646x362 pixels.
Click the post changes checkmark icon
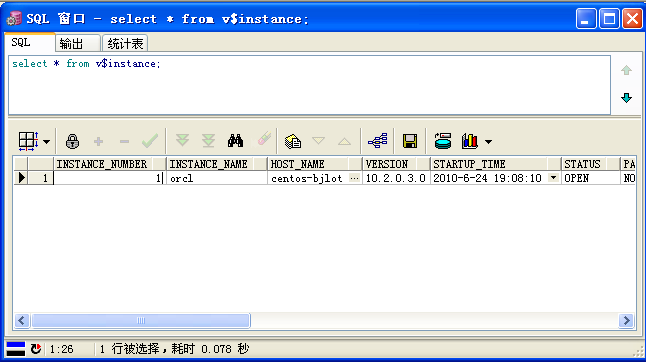tap(150, 141)
